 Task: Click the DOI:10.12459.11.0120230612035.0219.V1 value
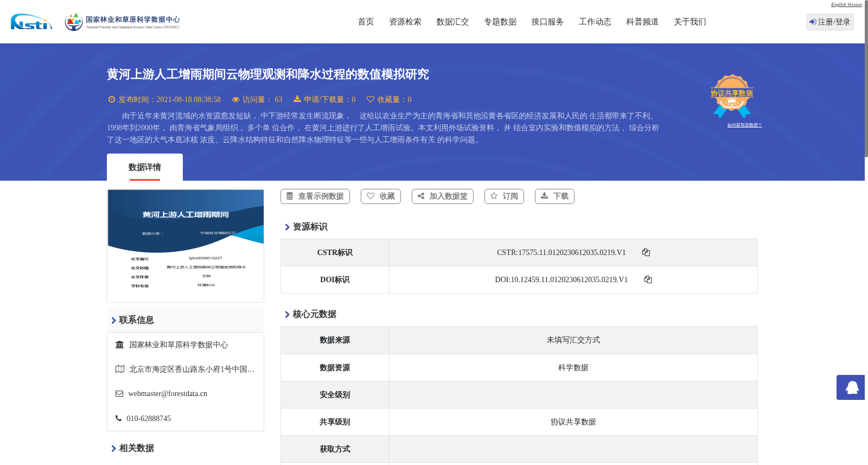tap(561, 279)
